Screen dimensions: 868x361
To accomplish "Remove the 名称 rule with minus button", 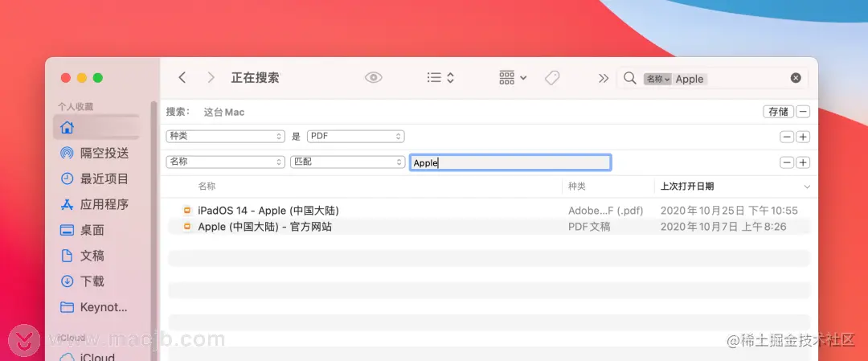I will click(787, 162).
